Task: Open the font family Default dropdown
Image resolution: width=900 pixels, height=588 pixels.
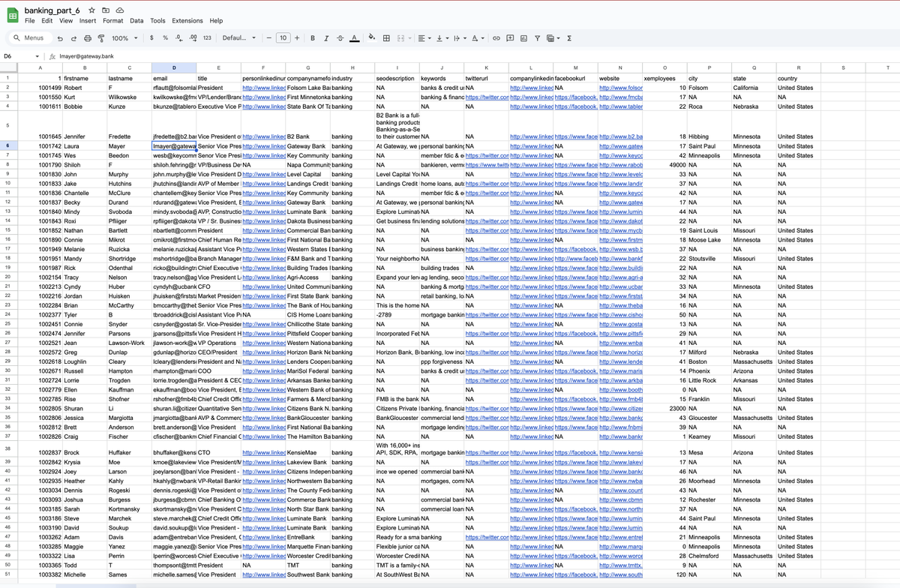Action: (239, 38)
